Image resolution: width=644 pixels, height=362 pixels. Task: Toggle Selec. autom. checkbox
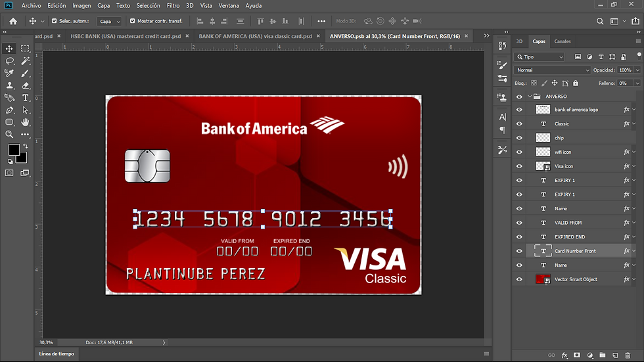coord(54,20)
